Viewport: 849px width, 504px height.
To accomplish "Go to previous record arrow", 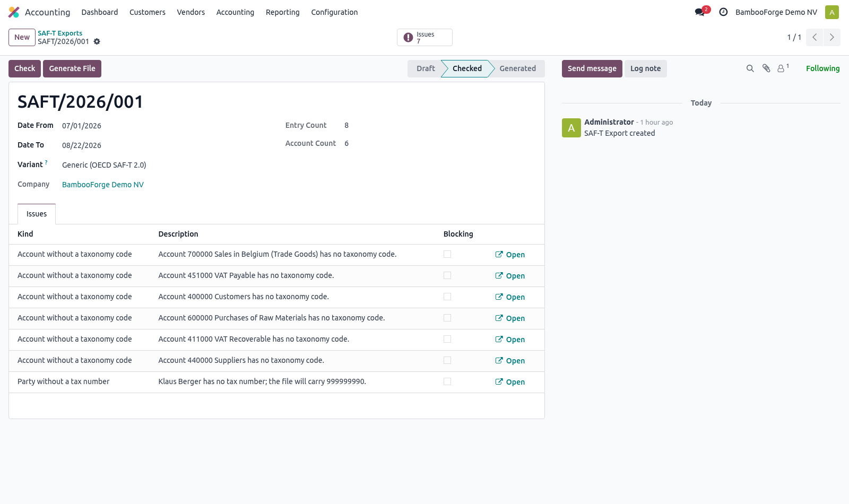I will pos(815,37).
